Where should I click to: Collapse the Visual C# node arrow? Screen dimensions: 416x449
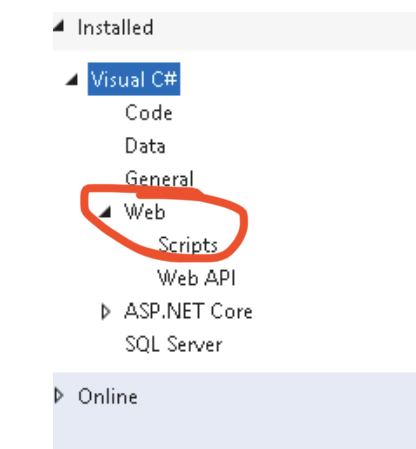click(x=72, y=79)
